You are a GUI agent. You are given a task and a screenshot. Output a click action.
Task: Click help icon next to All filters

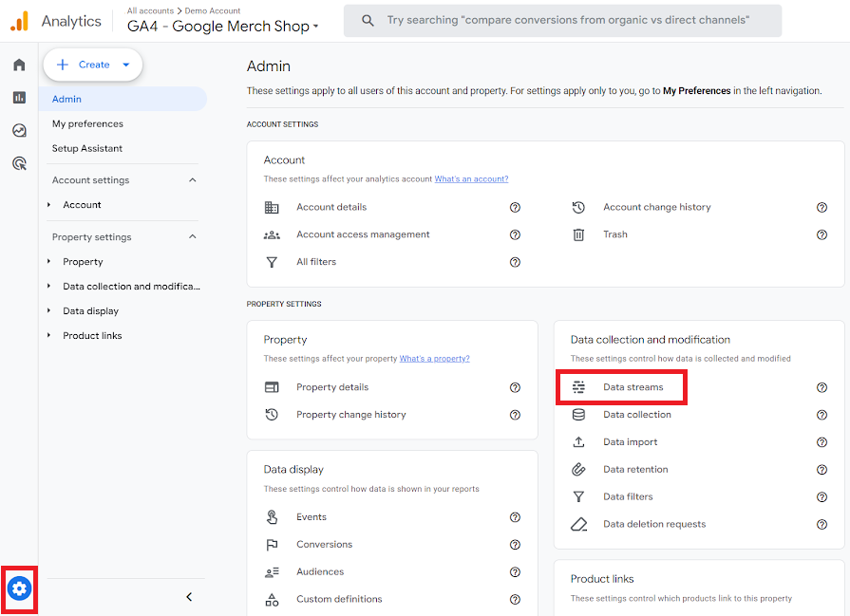click(x=515, y=262)
